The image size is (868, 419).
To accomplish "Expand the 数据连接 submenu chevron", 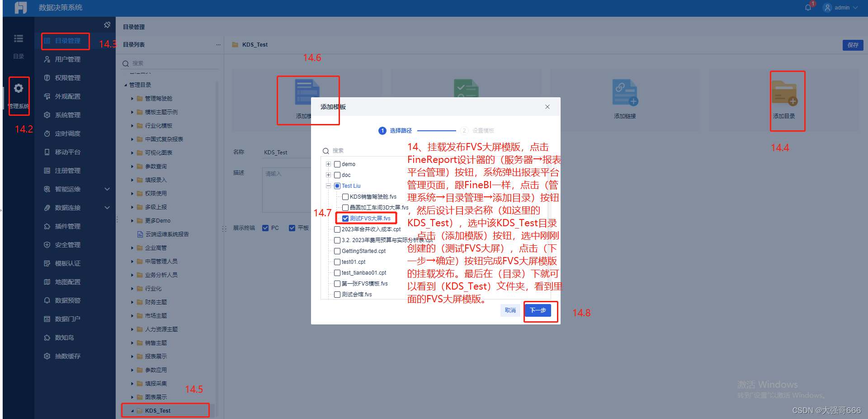I will (107, 208).
